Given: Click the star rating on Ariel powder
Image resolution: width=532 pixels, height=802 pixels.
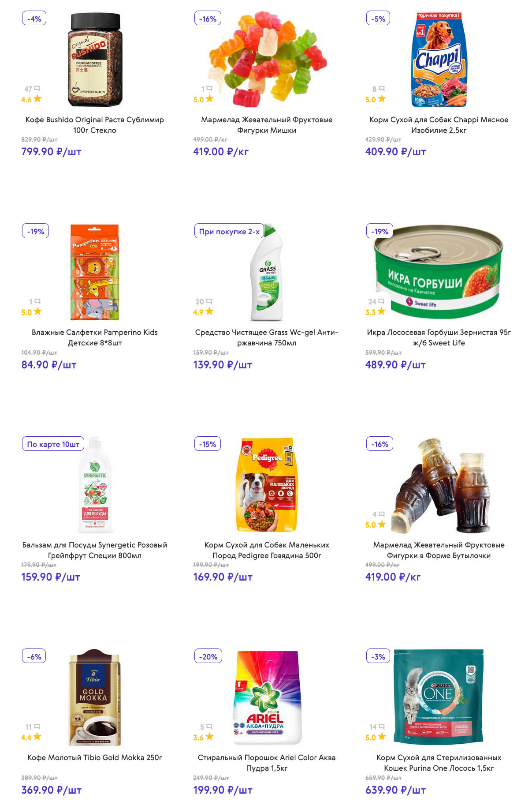Looking at the screenshot, I should click(203, 737).
